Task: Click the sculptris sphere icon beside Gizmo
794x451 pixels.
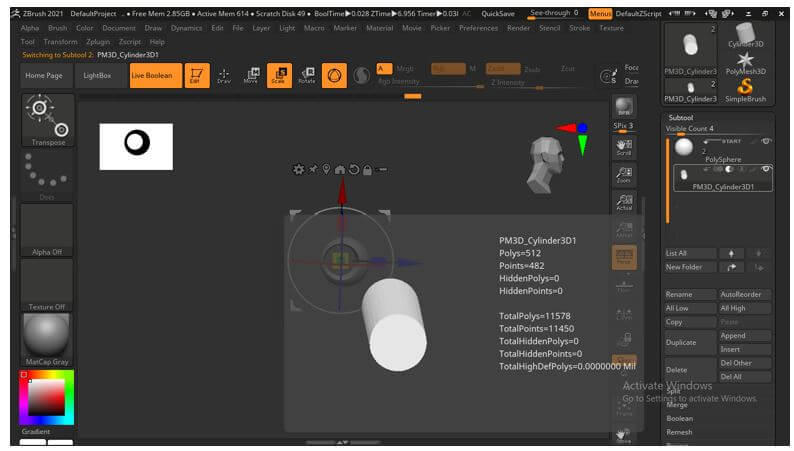Action: coord(362,76)
